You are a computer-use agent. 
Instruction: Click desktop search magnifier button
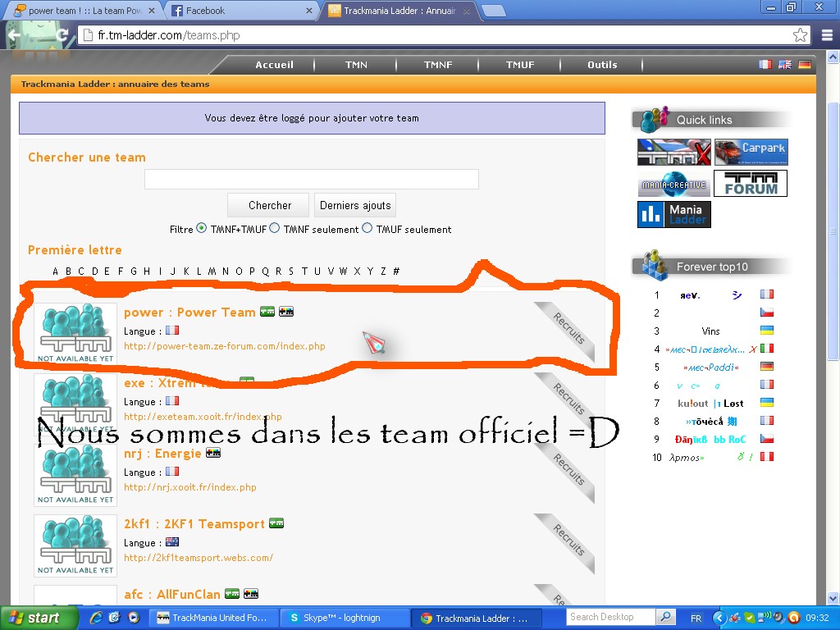pyautogui.click(x=664, y=617)
